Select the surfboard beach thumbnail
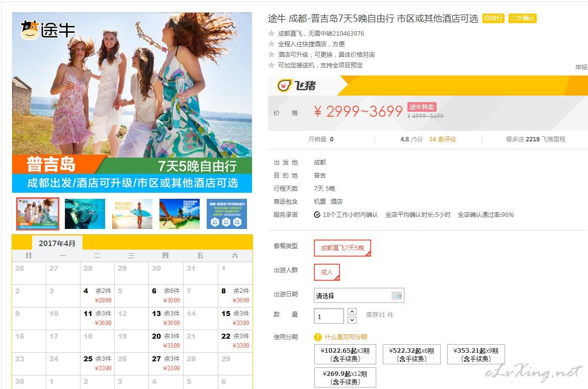Image resolution: width=588 pixels, height=389 pixels. [132, 214]
